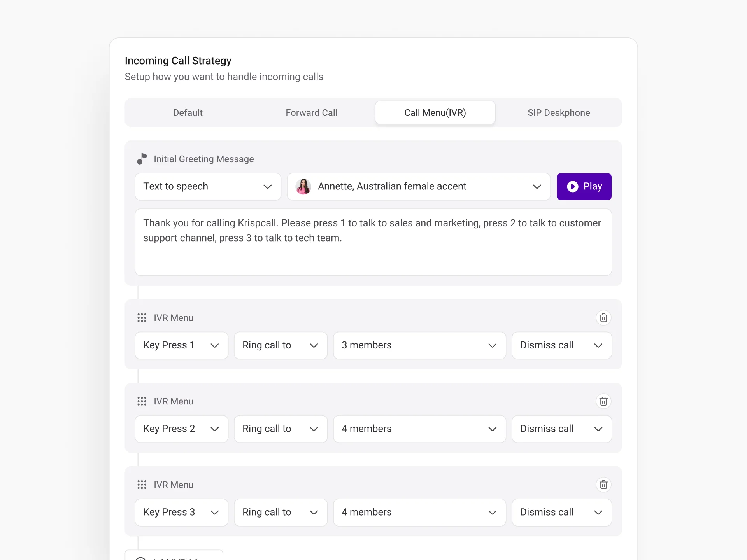Image resolution: width=747 pixels, height=560 pixels.
Task: Open the Text to speech dropdown
Action: click(x=208, y=187)
